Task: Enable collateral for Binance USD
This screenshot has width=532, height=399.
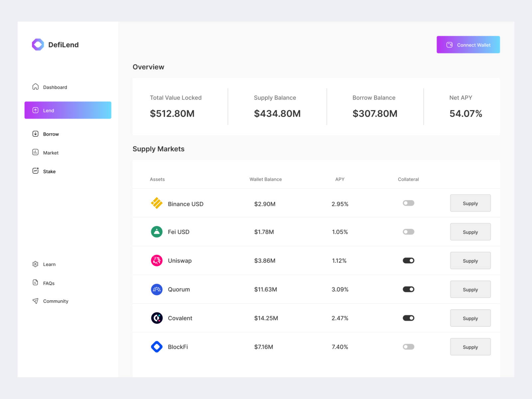Action: [x=408, y=203]
